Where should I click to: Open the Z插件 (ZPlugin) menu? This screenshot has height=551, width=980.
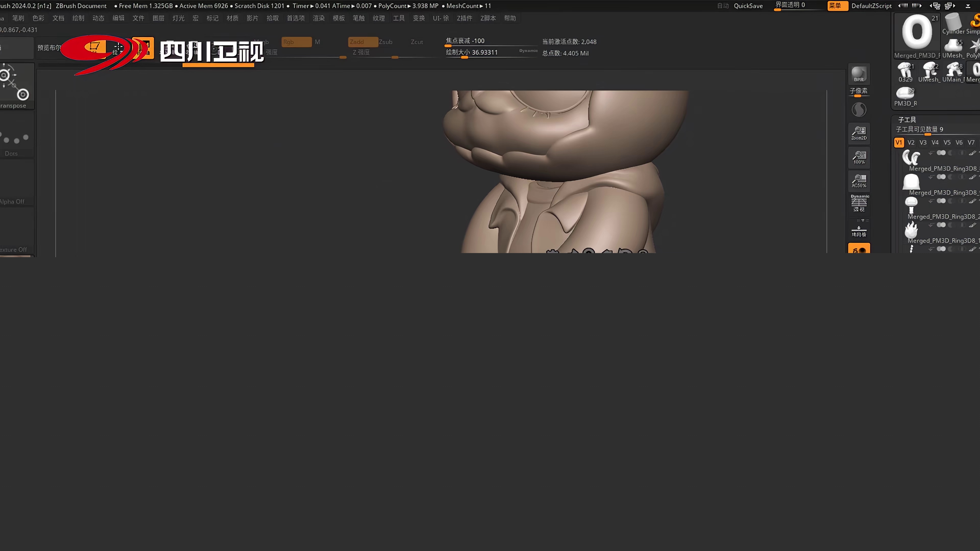[x=464, y=18]
